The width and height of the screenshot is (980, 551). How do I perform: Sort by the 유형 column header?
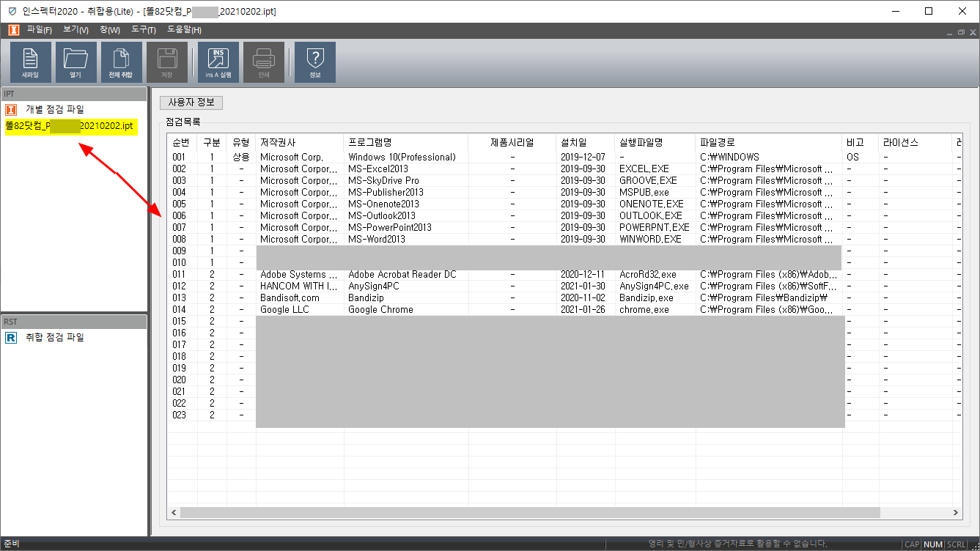click(x=241, y=142)
